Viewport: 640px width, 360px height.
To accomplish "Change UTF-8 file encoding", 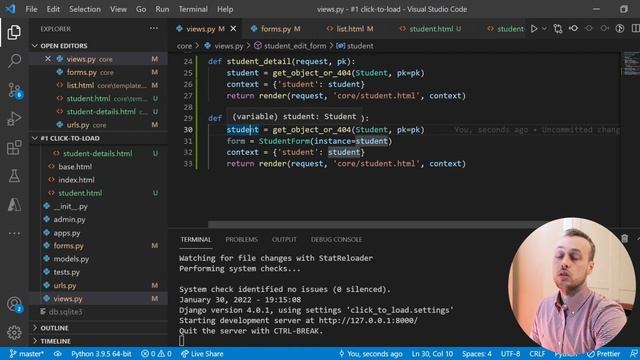I will 510,353.
